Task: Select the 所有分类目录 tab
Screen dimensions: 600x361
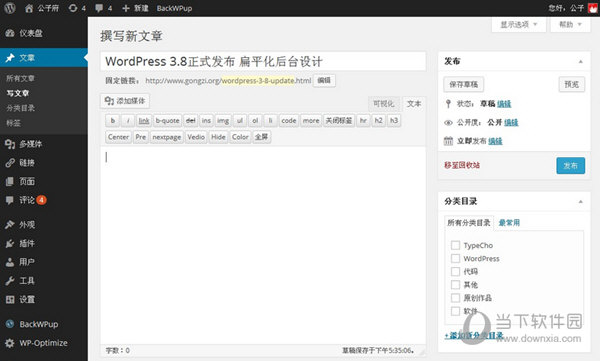Action: tap(469, 223)
